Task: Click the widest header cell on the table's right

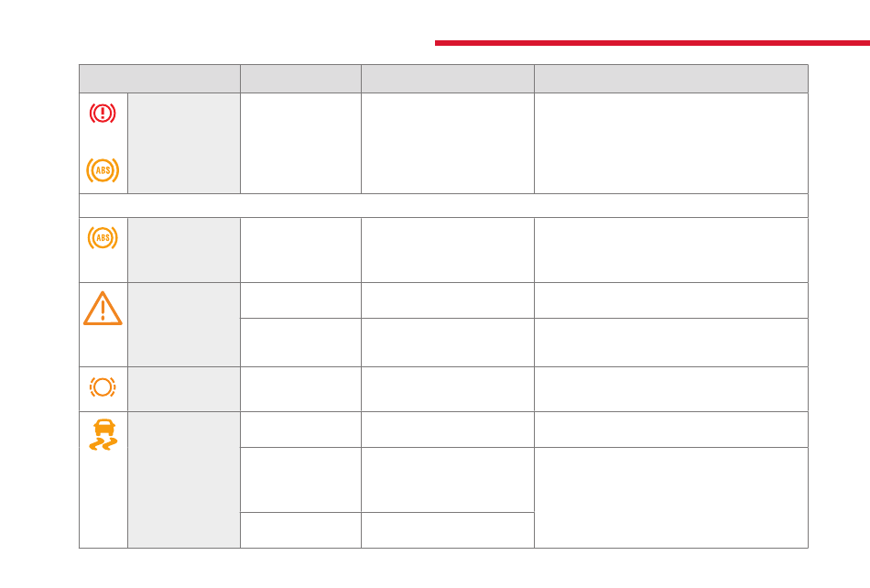Action: 670,79
